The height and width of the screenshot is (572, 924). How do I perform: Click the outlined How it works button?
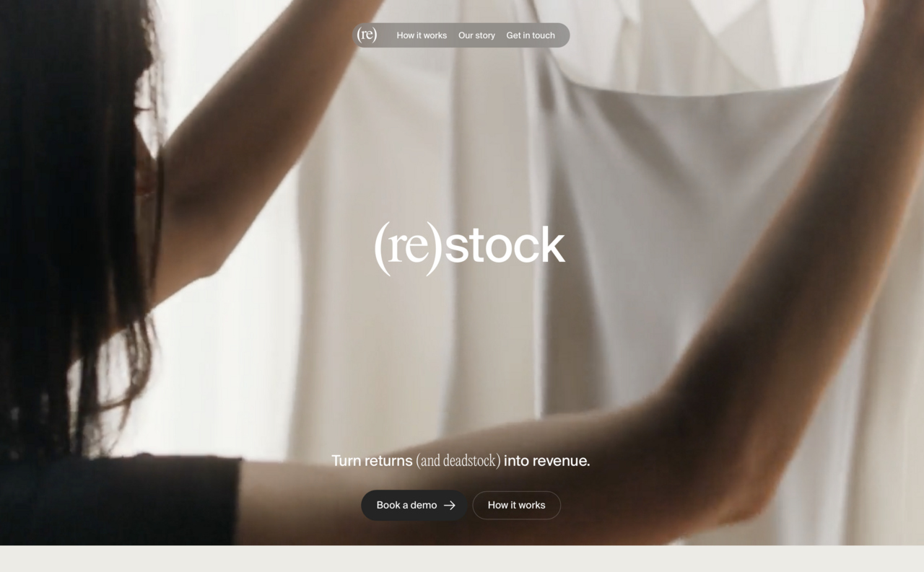click(x=516, y=505)
